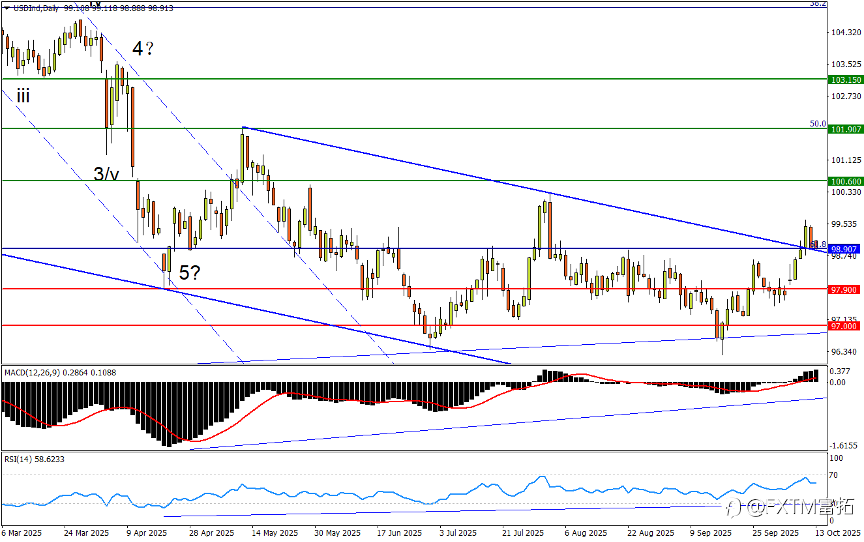Click the wave label 'iii'

pos(23,96)
